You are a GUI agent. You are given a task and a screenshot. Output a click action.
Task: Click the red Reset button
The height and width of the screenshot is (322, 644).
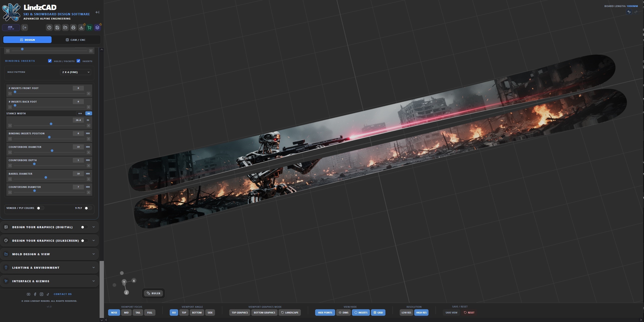point(469,312)
